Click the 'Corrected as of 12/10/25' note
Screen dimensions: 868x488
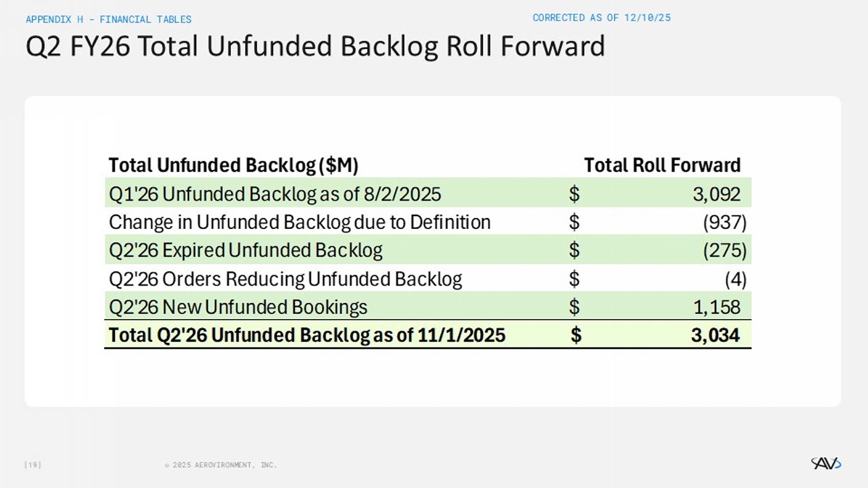(x=601, y=18)
